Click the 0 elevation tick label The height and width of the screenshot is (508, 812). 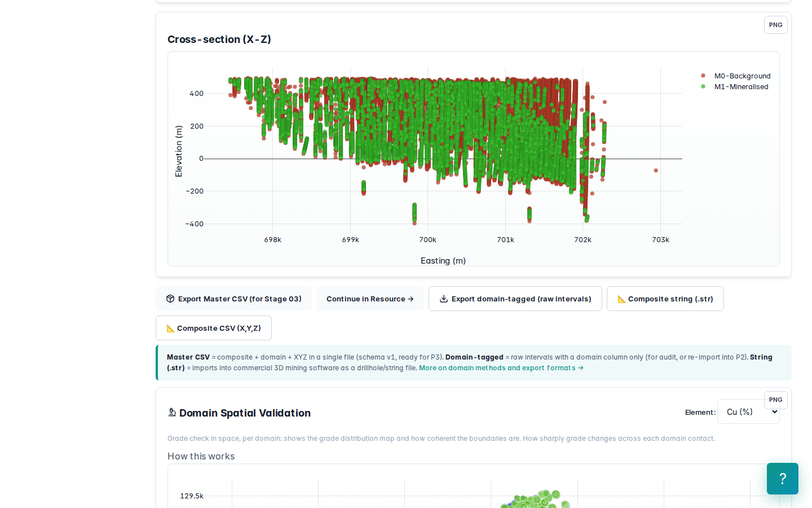click(x=201, y=159)
